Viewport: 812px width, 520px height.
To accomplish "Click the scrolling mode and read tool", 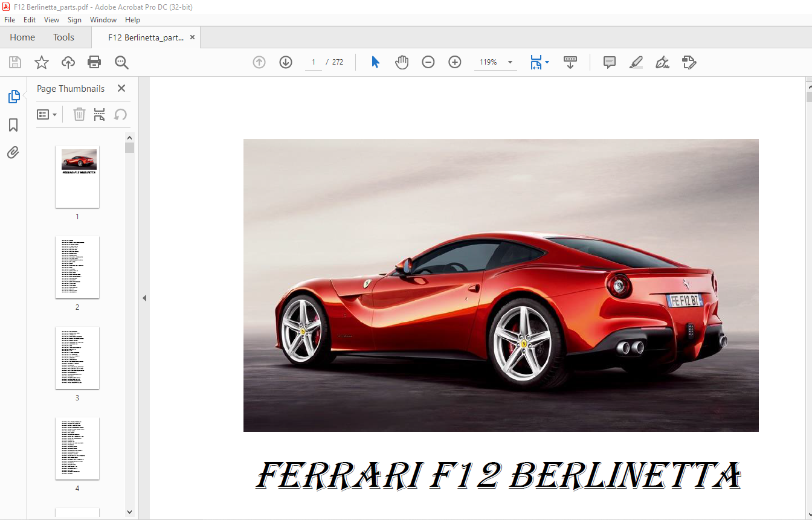I will click(570, 62).
